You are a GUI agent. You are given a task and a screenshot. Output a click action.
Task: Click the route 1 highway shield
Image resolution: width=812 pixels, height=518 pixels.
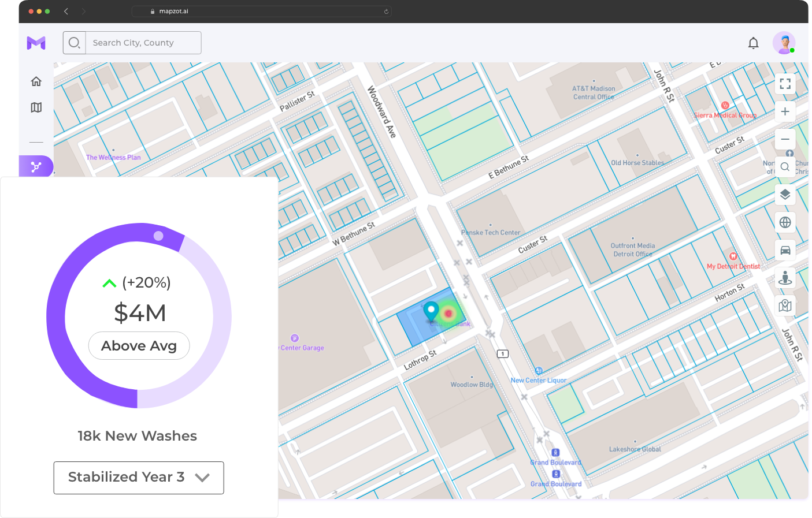click(503, 353)
